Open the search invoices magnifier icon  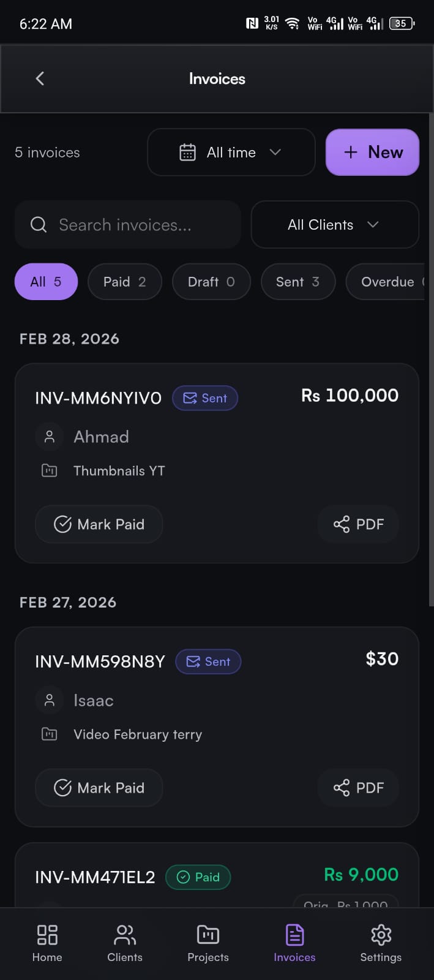coord(39,225)
